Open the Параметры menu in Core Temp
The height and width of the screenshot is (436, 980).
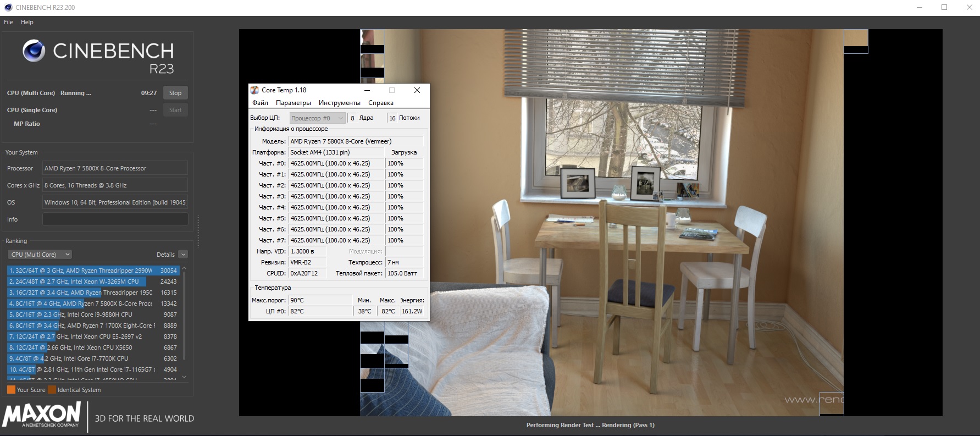[x=294, y=103]
